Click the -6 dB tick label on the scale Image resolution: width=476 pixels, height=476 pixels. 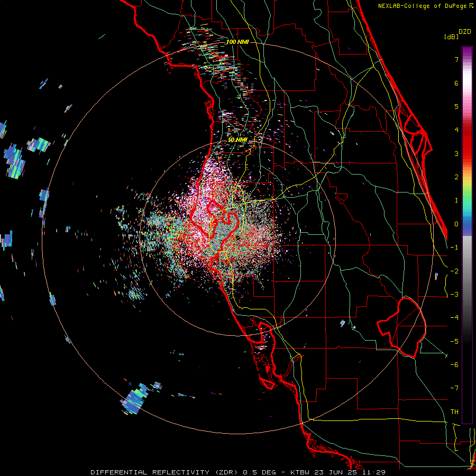tap(454, 365)
